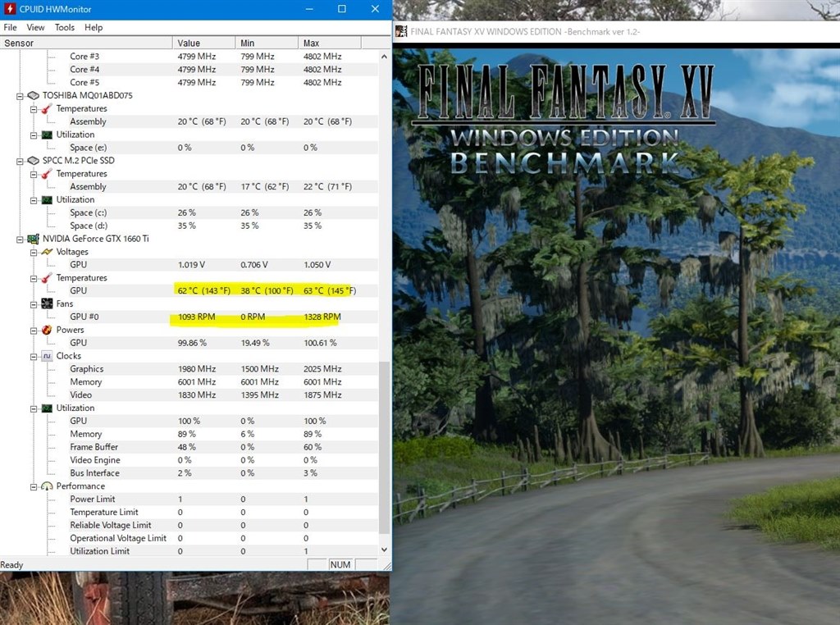Image resolution: width=840 pixels, height=625 pixels.
Task: Click the CPUID HWMonitor title bar icon
Action: coord(10,9)
